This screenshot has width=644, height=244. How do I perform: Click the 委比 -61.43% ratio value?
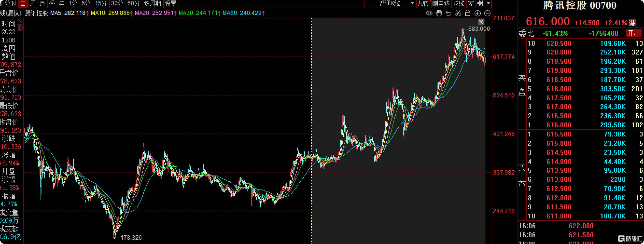(x=555, y=33)
